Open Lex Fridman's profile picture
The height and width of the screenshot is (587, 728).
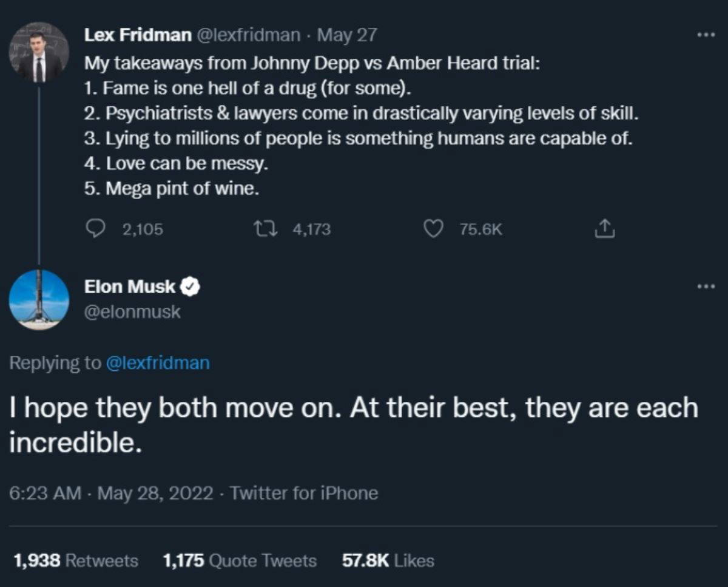[39, 53]
